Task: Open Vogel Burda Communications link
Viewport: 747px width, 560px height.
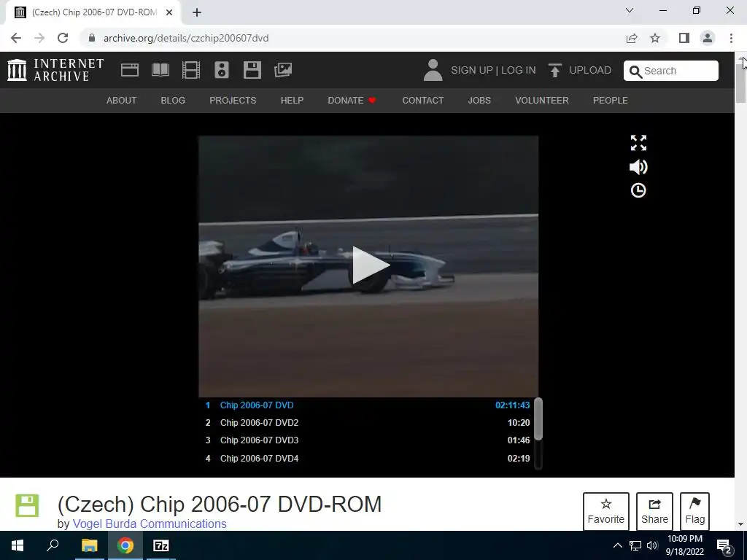Action: point(150,524)
